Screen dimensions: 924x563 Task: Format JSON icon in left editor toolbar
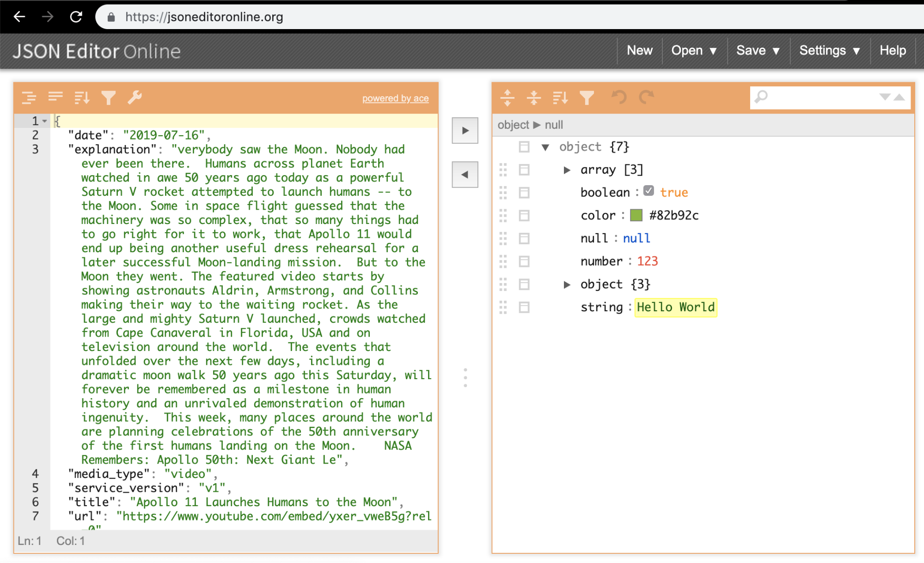coord(29,97)
